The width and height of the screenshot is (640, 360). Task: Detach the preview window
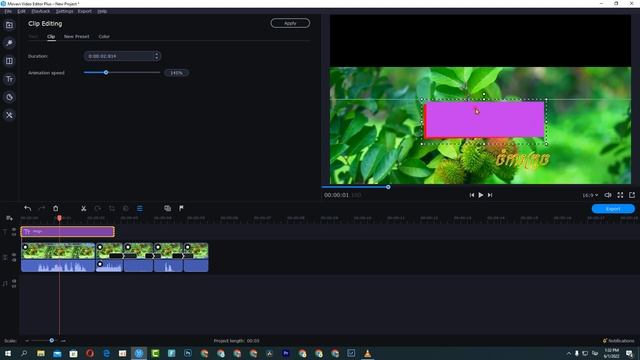[x=632, y=195]
